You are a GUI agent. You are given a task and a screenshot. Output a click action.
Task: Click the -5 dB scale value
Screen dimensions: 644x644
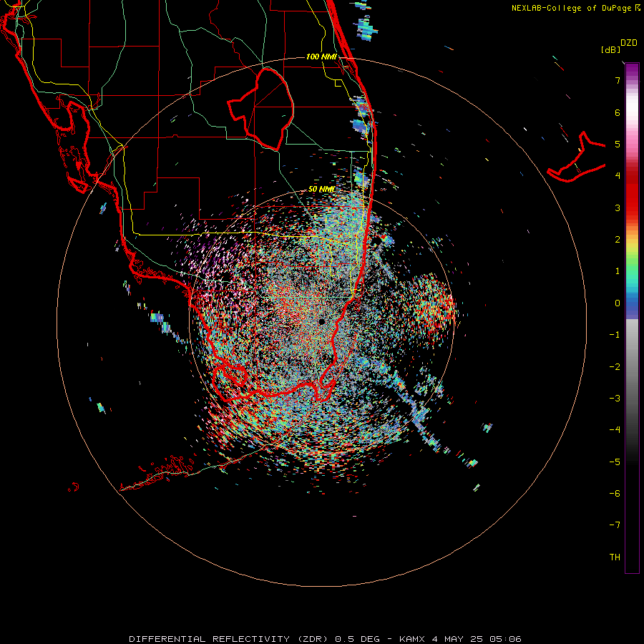coord(615,462)
